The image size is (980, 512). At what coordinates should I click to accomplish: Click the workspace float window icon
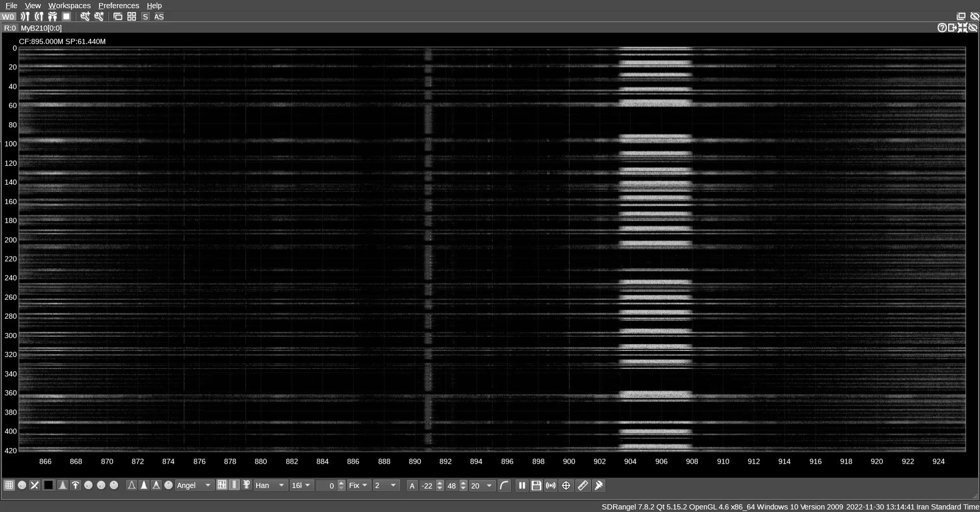click(961, 16)
